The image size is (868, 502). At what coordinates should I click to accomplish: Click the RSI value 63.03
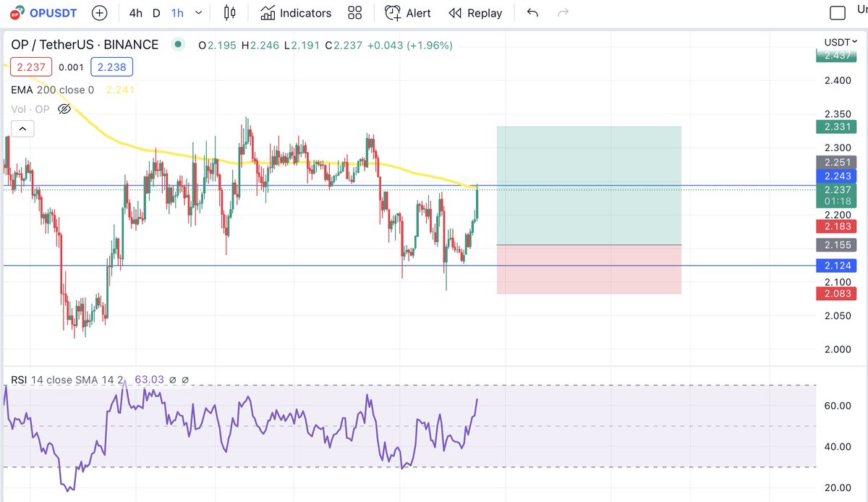click(150, 380)
